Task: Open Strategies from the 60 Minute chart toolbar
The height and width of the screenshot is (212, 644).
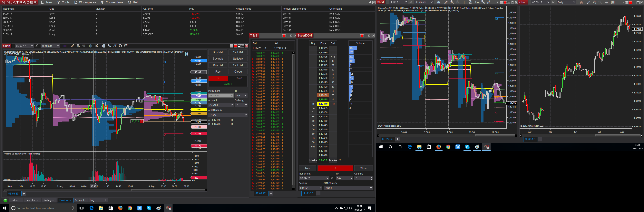Action: (489, 2)
